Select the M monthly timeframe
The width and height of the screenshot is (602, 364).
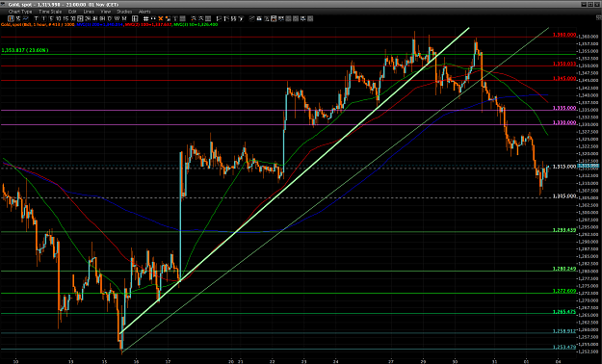point(124,18)
